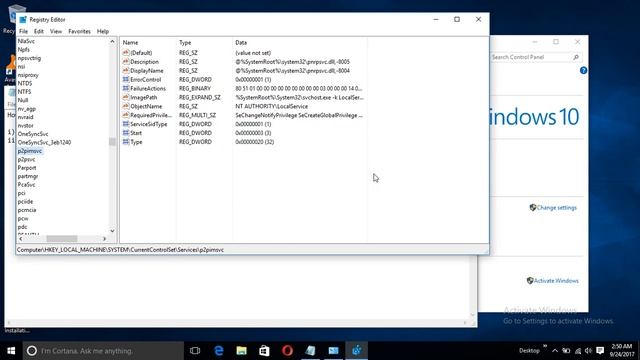Open the Help menu in Registry Editor
Viewport: 640px width, 360px height.
pos(103,31)
